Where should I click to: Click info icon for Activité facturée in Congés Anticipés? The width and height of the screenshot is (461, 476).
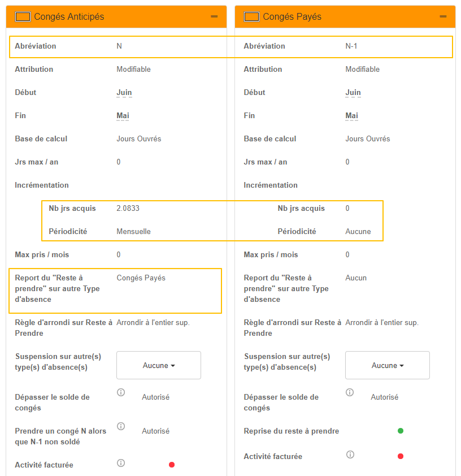121,463
